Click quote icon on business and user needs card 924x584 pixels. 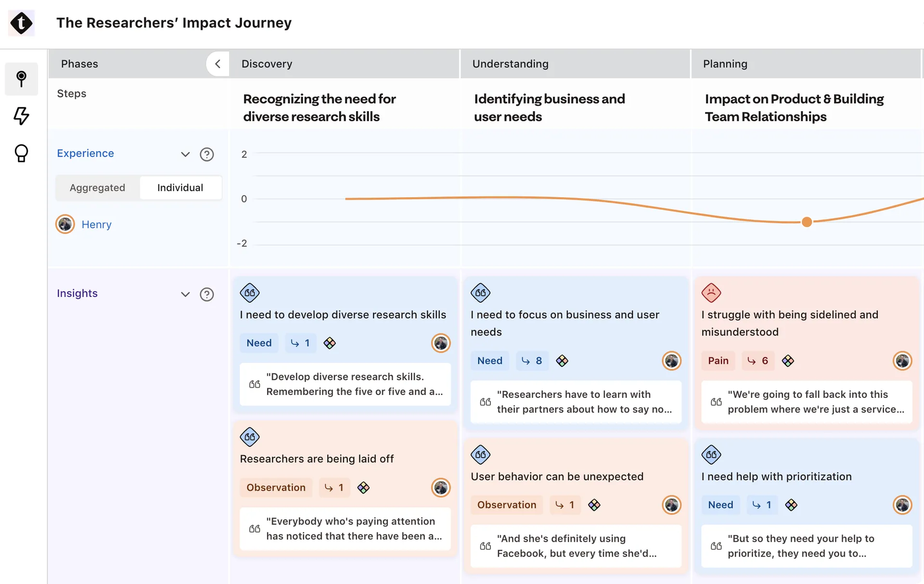(x=480, y=292)
